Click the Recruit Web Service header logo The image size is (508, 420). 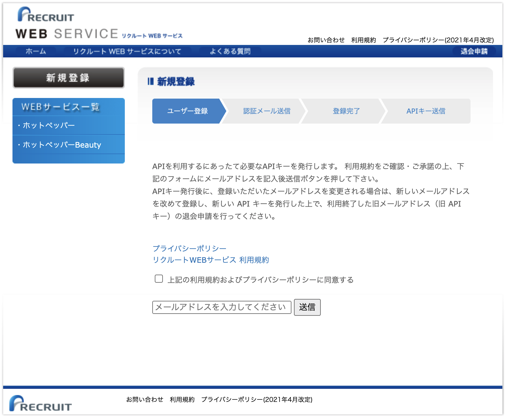click(99, 23)
